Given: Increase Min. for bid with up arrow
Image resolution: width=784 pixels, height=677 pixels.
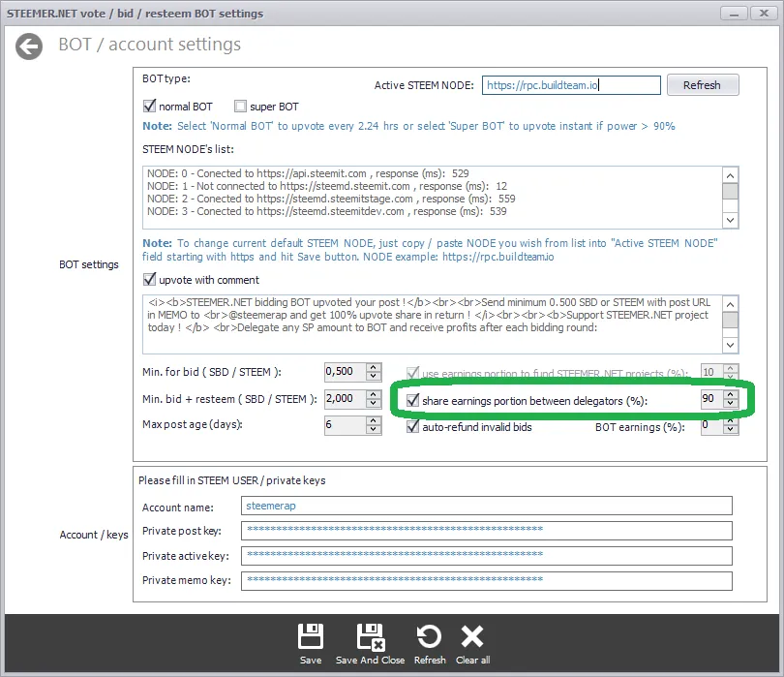Looking at the screenshot, I should (374, 367).
